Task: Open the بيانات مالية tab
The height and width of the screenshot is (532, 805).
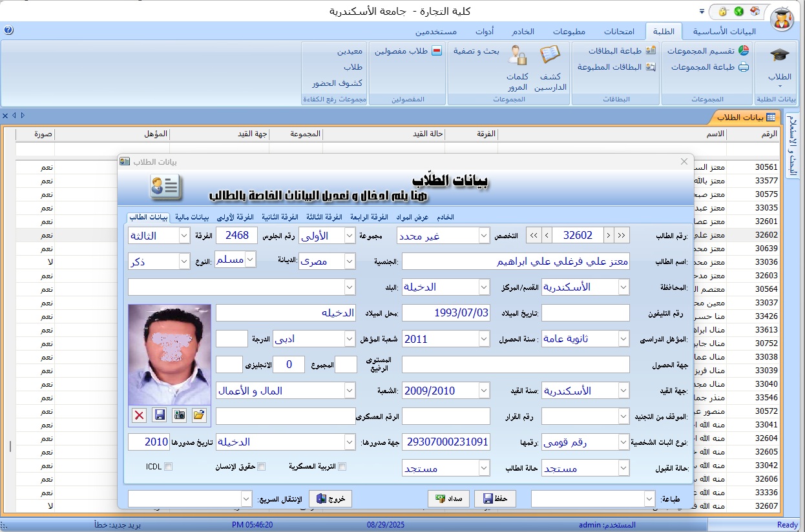Action: pos(193,217)
